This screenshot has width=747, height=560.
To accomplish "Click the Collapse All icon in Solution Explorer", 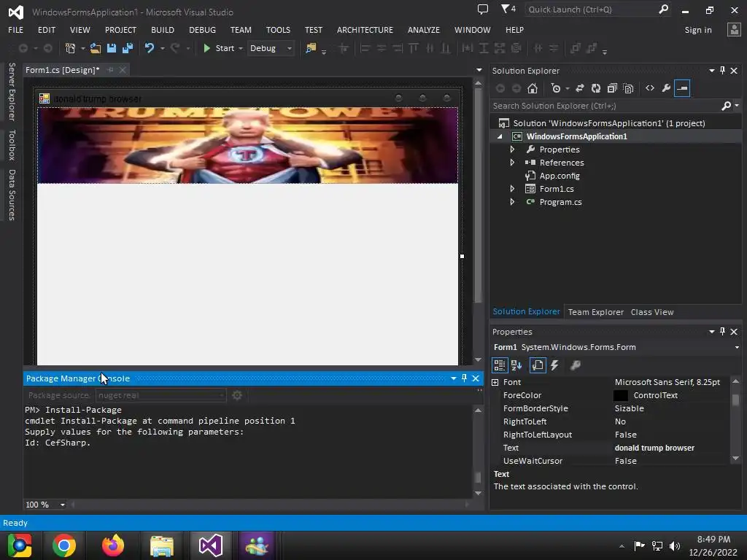I will tap(612, 88).
